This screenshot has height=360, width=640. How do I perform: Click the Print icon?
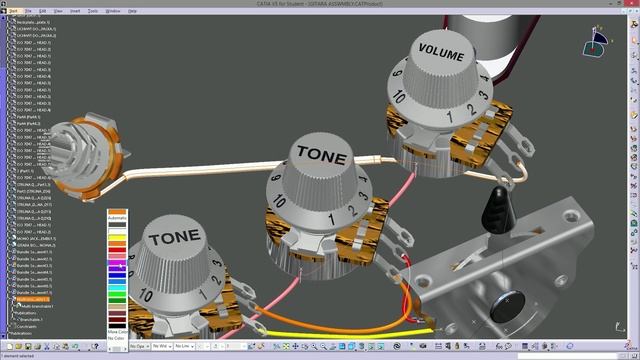tap(38, 347)
